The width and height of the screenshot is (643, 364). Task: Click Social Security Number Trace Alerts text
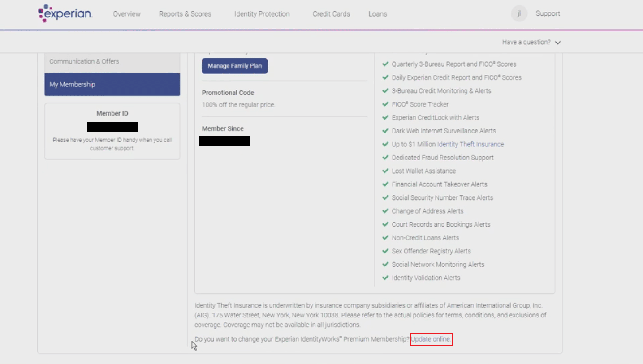pyautogui.click(x=442, y=198)
